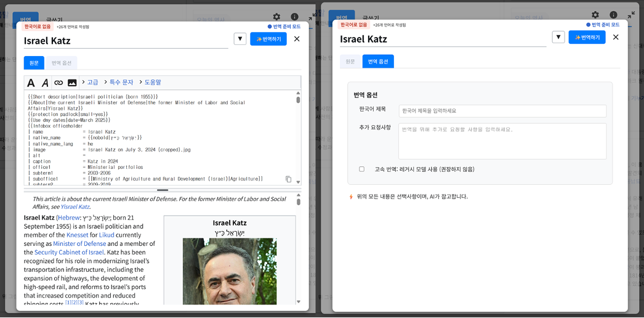Click 한국어로 없음 badge in right dialog
644x318 pixels.
353,25
